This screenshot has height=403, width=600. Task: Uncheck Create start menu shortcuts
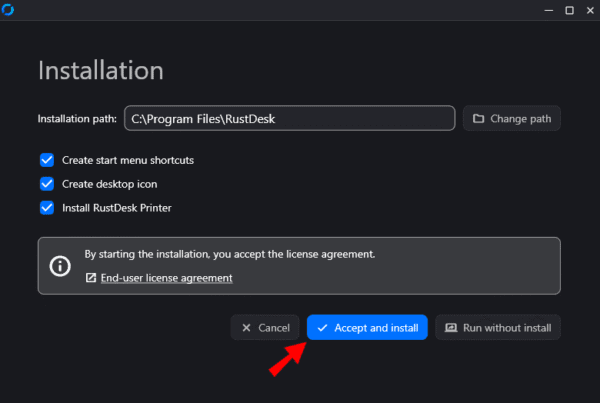coord(47,160)
